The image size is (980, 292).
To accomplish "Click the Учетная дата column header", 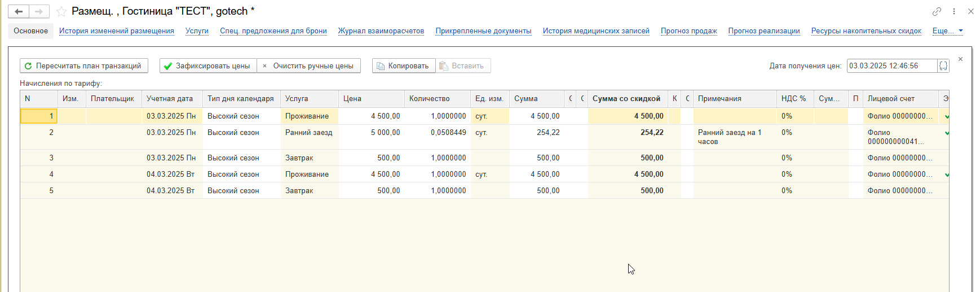I will pyautogui.click(x=172, y=99).
